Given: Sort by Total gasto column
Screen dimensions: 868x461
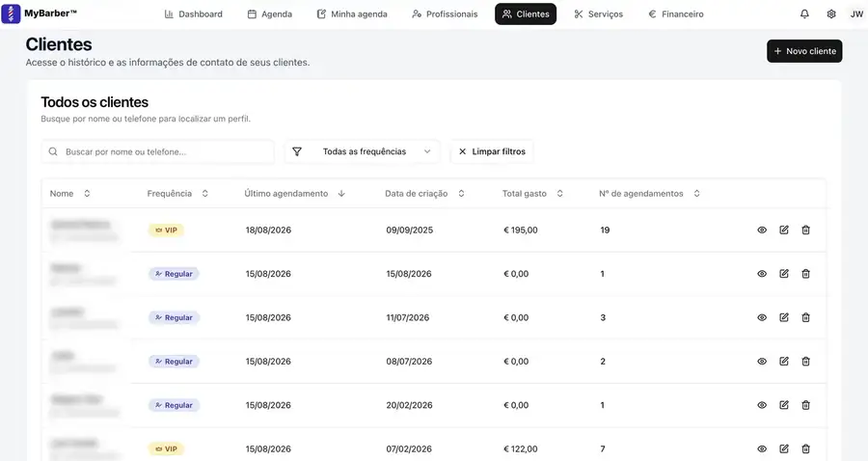Looking at the screenshot, I should coord(532,194).
